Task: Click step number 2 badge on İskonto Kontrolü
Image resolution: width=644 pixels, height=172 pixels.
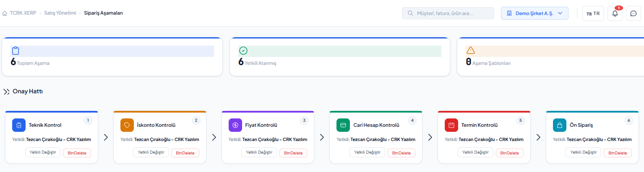Action: (196, 121)
